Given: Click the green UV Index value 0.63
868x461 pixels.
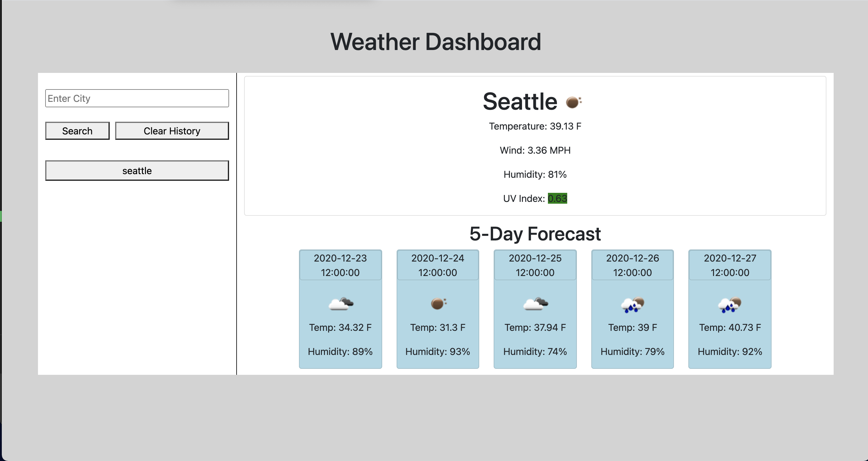Looking at the screenshot, I should (x=558, y=199).
